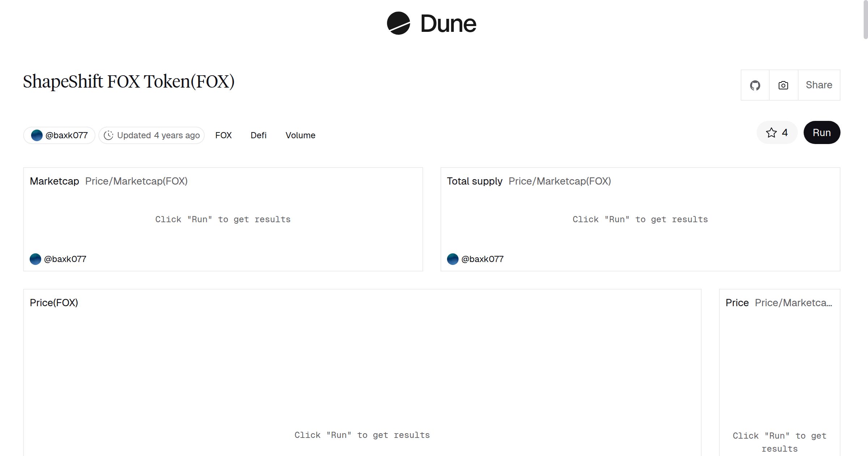This screenshot has width=868, height=456.
Task: Click @baxk077 username in Total supply card
Action: point(482,259)
